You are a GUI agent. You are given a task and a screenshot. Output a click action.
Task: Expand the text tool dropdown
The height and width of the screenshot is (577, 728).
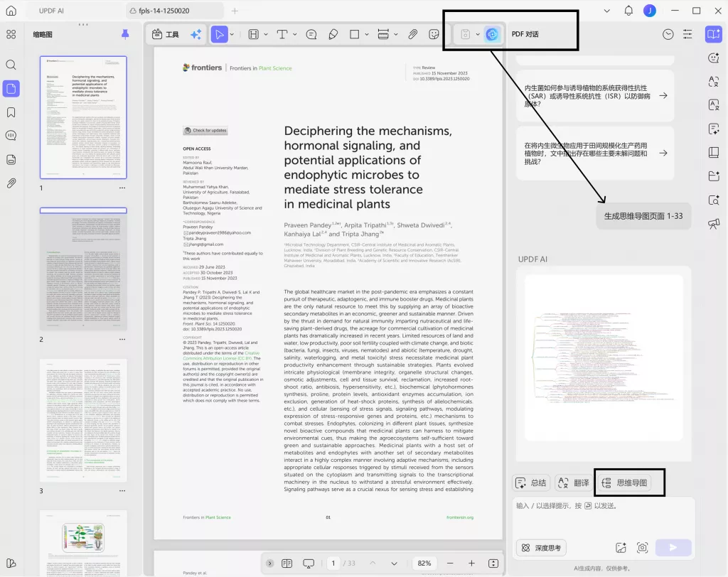[294, 34]
